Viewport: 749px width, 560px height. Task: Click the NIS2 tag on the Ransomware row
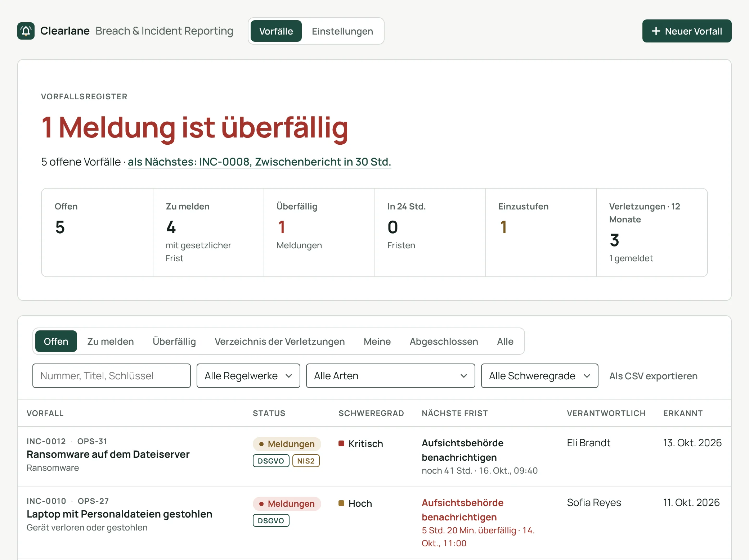306,461
